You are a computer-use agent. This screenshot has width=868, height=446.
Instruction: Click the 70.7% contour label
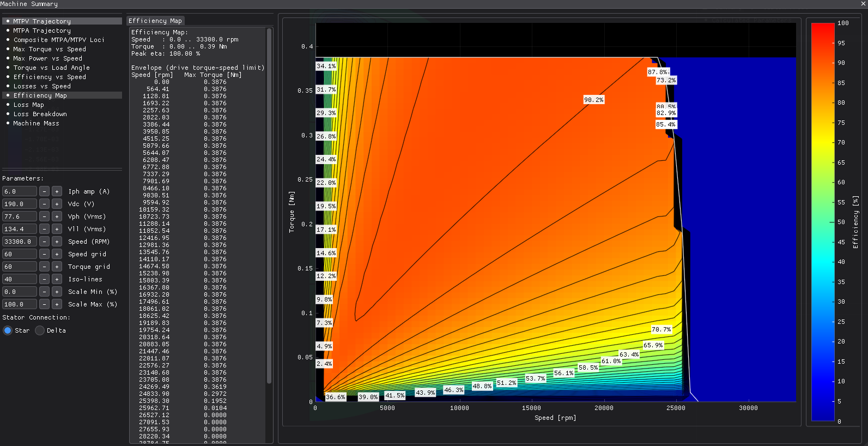click(x=661, y=329)
